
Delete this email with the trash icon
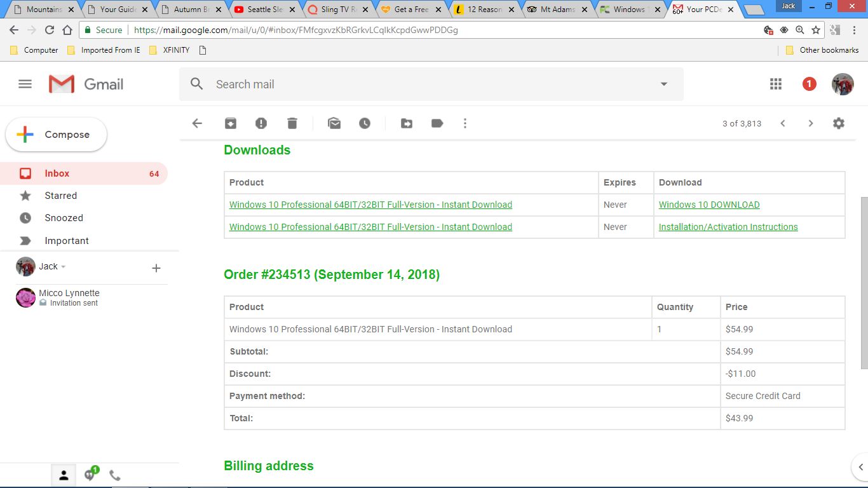[292, 123]
